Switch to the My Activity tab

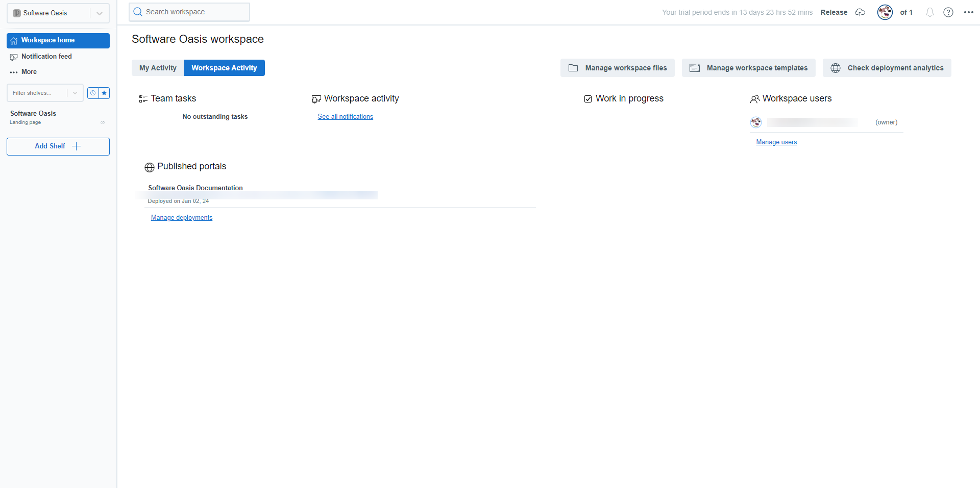tap(157, 67)
